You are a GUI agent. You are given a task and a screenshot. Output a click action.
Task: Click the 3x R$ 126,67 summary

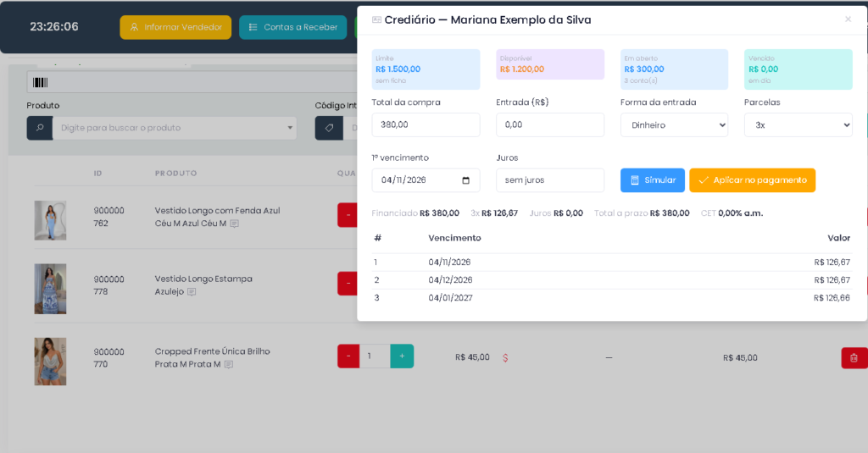tap(494, 213)
